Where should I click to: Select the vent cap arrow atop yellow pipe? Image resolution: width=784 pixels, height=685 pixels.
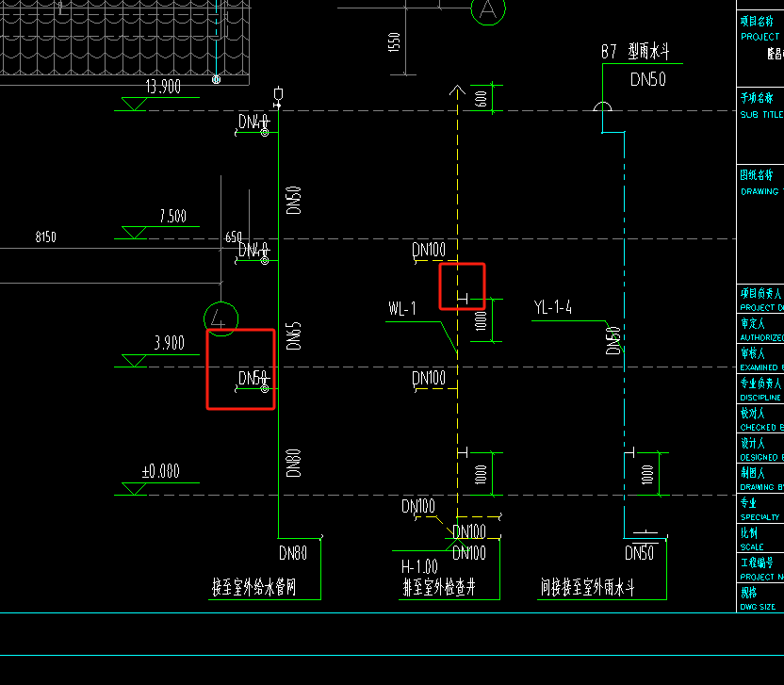(457, 90)
